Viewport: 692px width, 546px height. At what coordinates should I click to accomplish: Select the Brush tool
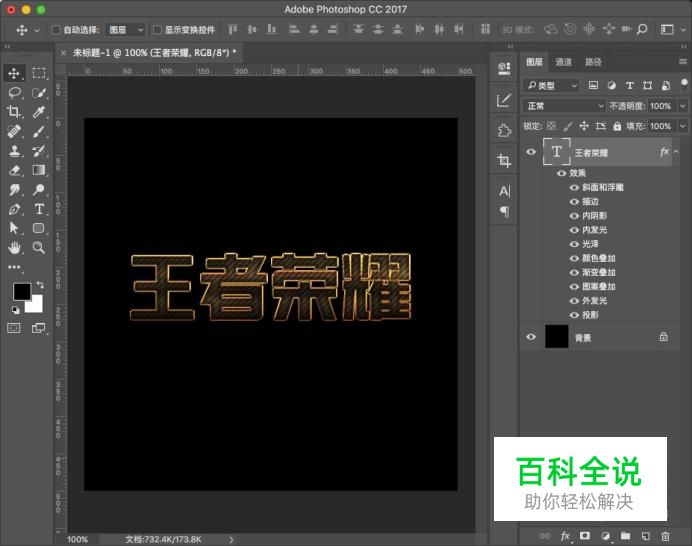pyautogui.click(x=39, y=132)
